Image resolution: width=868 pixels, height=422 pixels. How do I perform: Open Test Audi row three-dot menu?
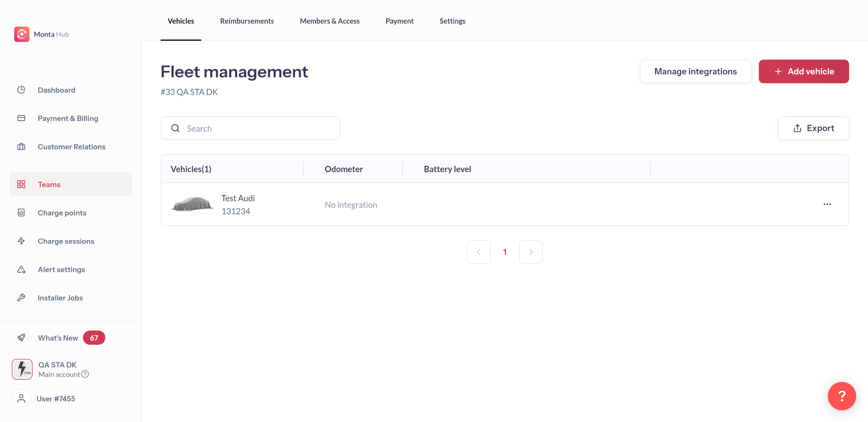827,204
